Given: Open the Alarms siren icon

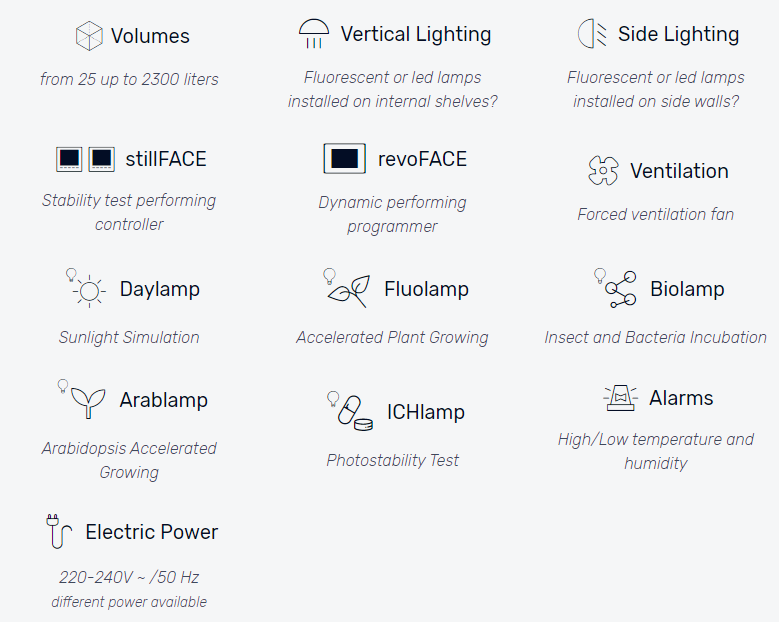Looking at the screenshot, I should click(621, 398).
